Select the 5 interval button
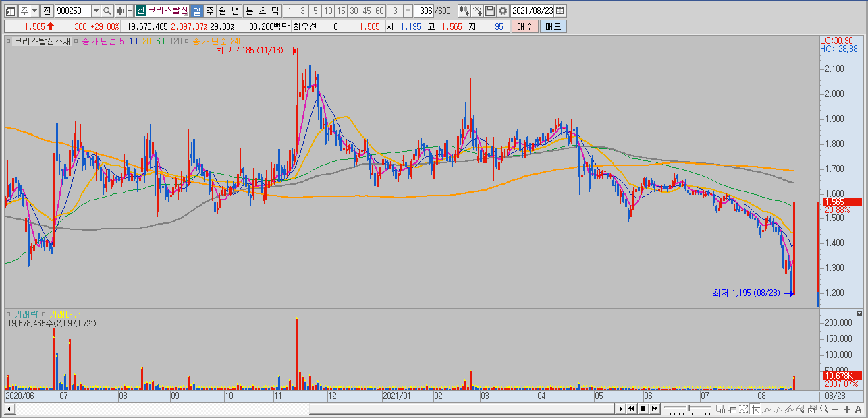This screenshot has width=868, height=418. coord(317,11)
